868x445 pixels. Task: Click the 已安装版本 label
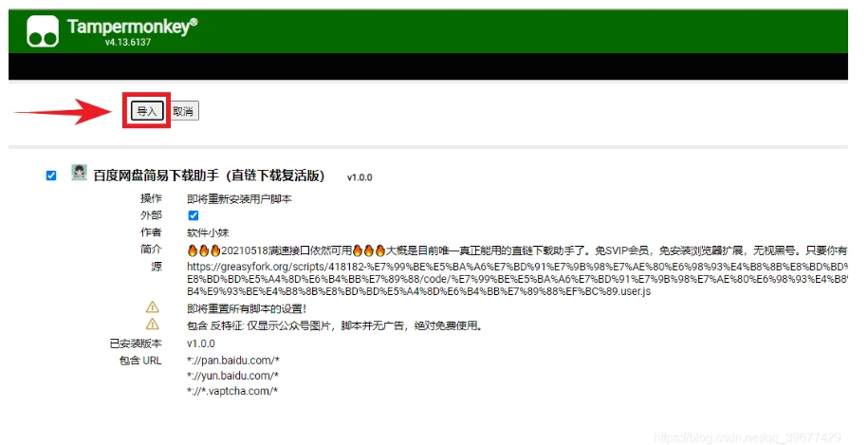[135, 343]
